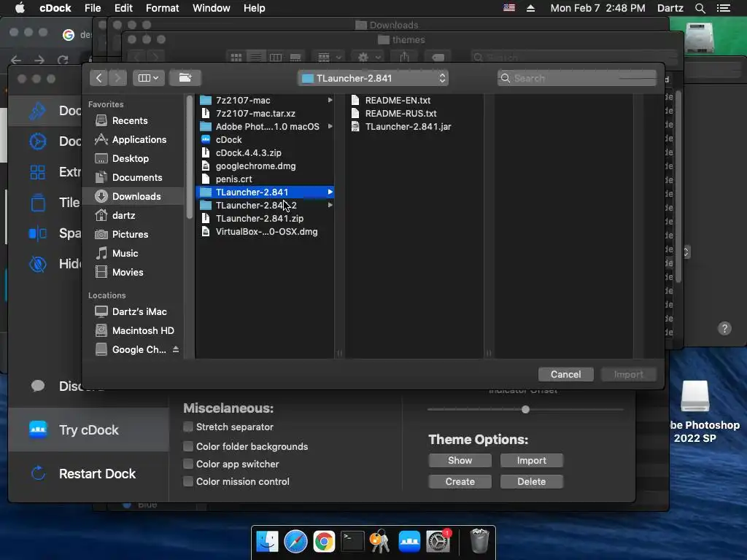The width and height of the screenshot is (747, 560).
Task: Expand the selected TLauncher-2.841 folder arrow
Action: [x=330, y=192]
